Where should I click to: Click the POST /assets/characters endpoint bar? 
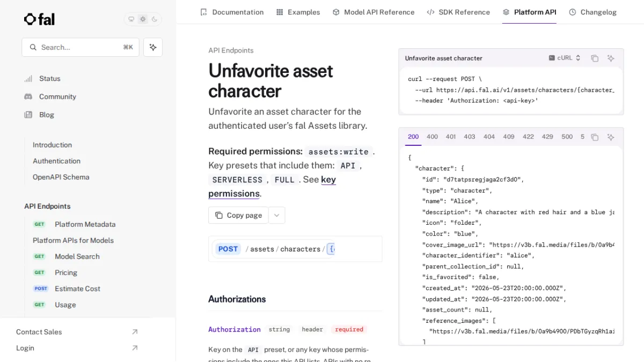[x=295, y=249]
